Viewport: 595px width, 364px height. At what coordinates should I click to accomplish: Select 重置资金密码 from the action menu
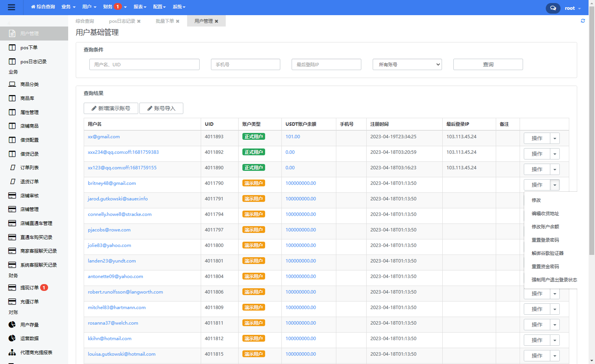click(545, 266)
